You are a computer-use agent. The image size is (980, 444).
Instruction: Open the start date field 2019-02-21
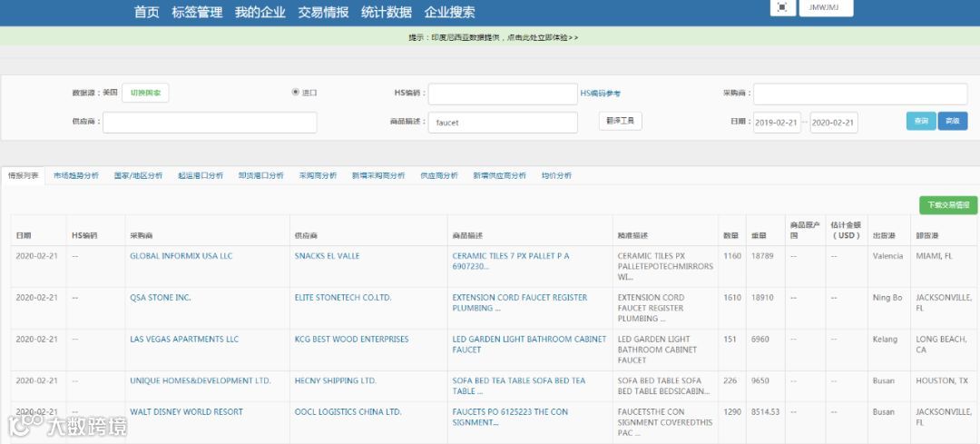[x=777, y=123]
